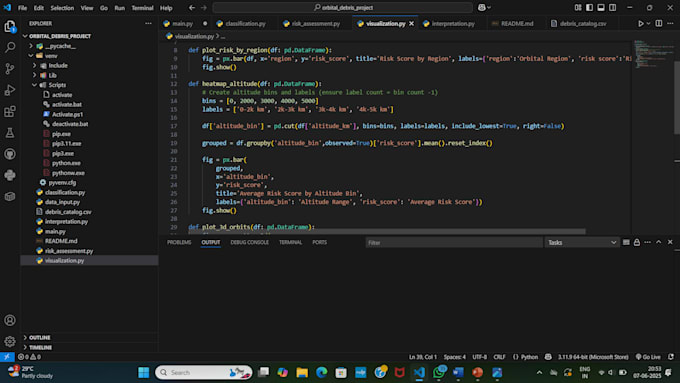Switch to the risk_assessment.py tab
This screenshot has width=680, height=383.
pyautogui.click(x=315, y=23)
